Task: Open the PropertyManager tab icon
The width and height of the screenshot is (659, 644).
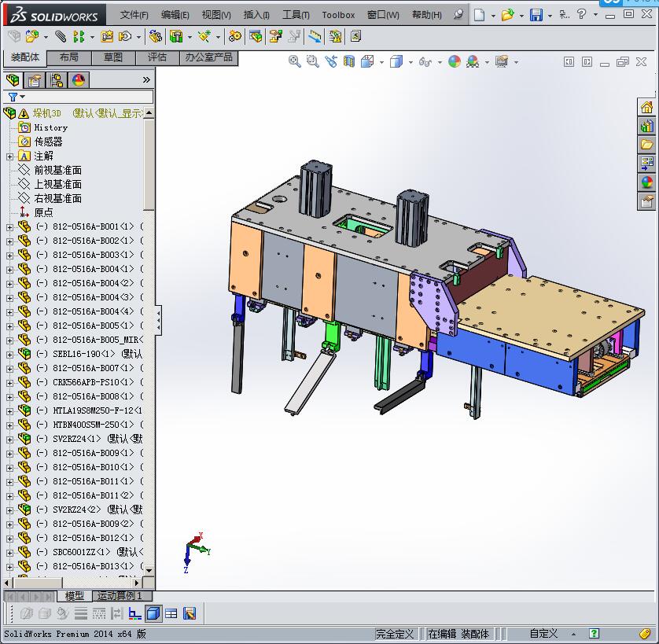Action: [x=34, y=80]
